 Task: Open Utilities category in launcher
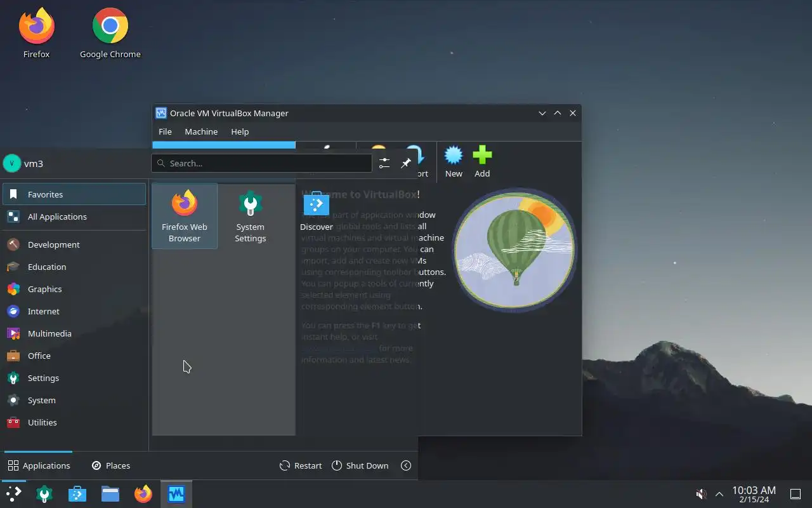(74, 422)
